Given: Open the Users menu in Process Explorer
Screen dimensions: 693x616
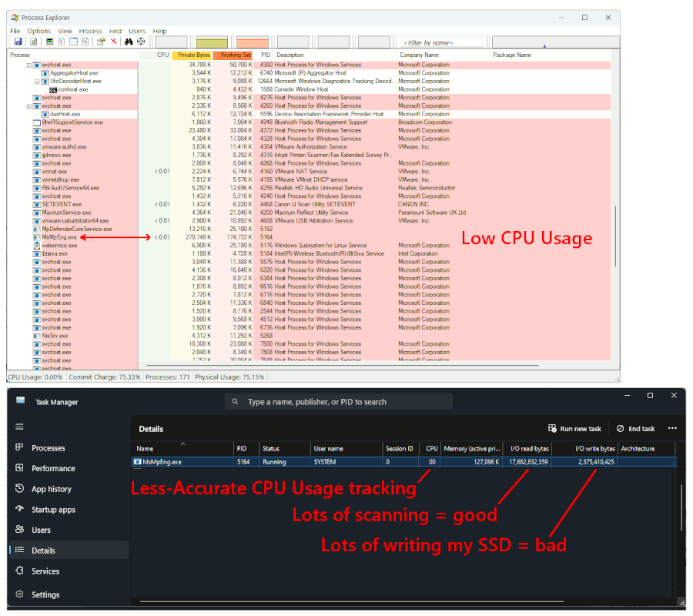Looking at the screenshot, I should [137, 31].
